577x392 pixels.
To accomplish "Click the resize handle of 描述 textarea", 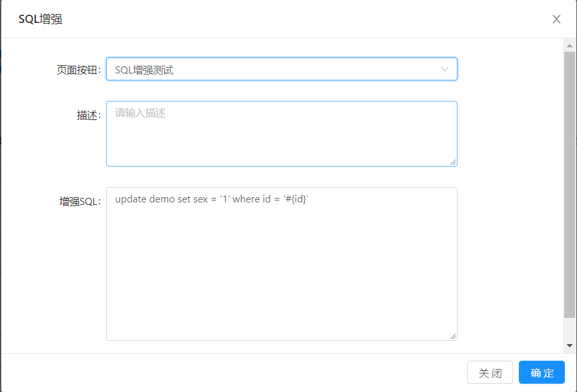I will click(x=453, y=162).
